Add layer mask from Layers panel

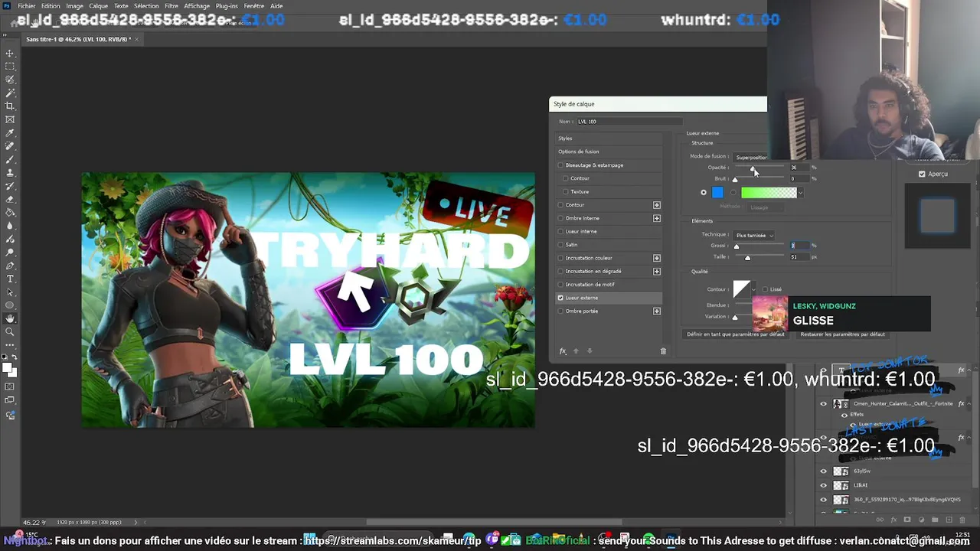[907, 520]
